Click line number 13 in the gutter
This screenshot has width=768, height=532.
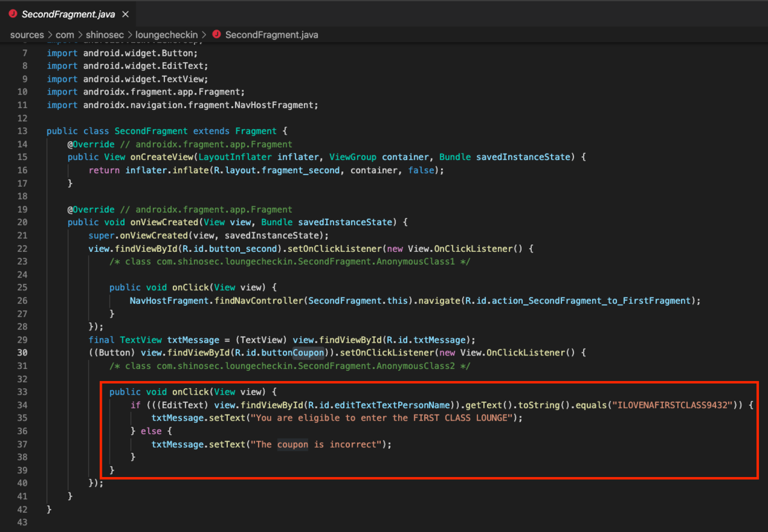(x=22, y=131)
